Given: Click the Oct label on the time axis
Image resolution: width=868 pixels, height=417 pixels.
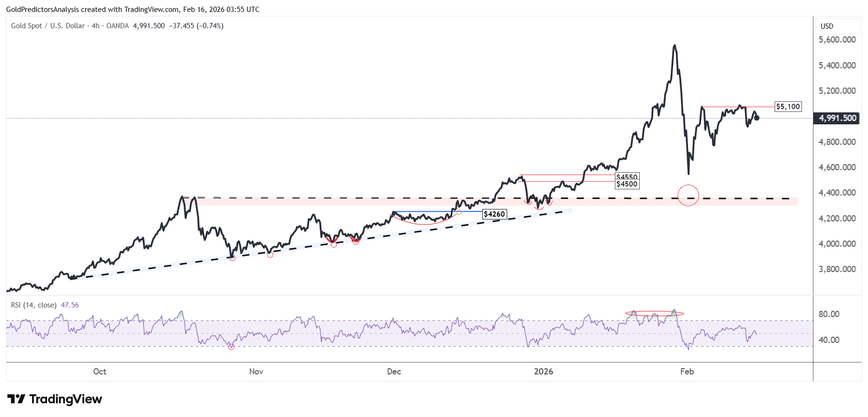Looking at the screenshot, I should (100, 372).
